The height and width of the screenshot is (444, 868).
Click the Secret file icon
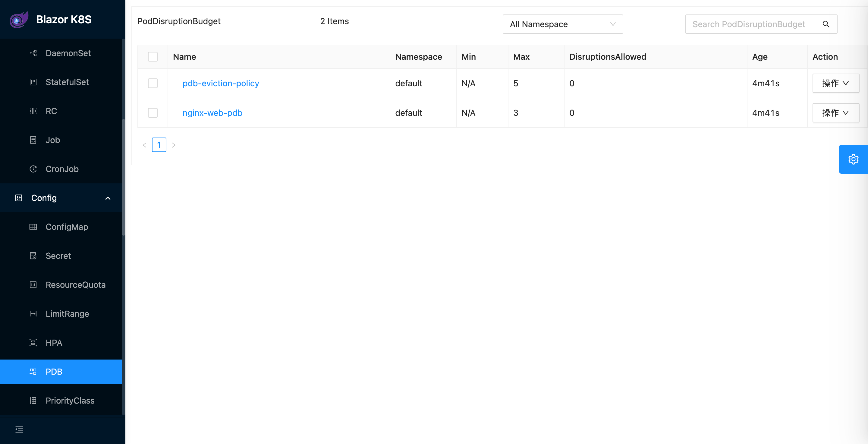pos(33,256)
